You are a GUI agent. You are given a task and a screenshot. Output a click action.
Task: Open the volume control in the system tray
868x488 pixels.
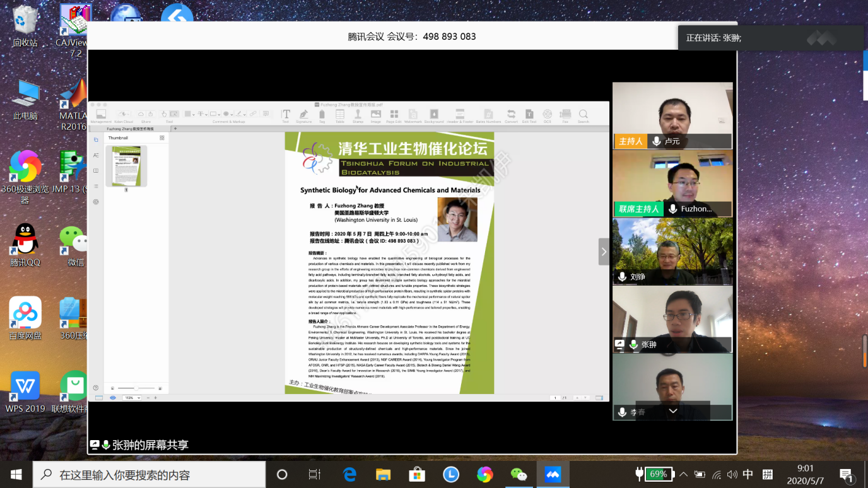732,474
